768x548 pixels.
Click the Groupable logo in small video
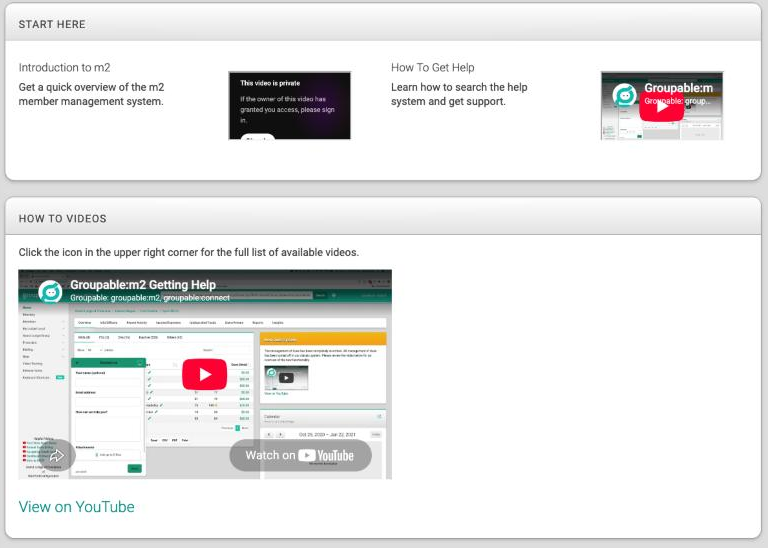(x=624, y=95)
